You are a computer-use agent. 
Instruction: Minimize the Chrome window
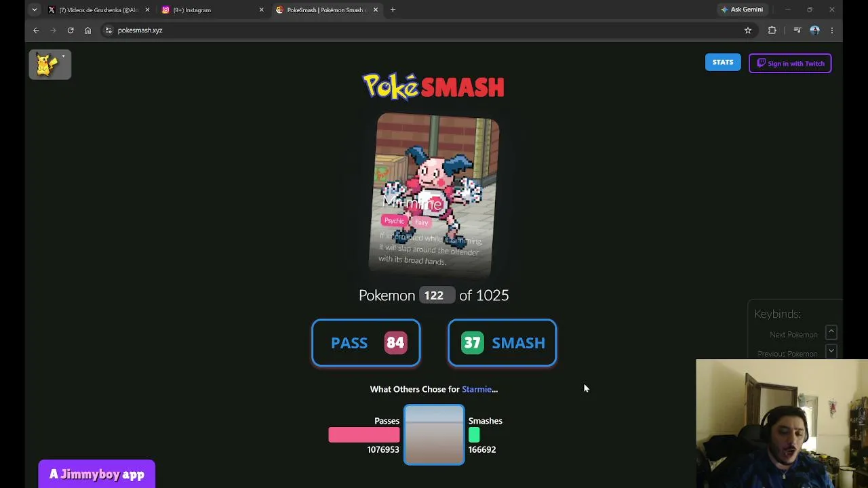point(788,9)
